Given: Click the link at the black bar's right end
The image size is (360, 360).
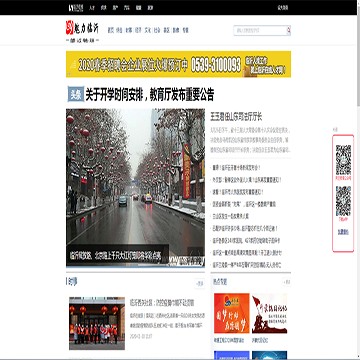Looking at the screenshot, I should [283, 8].
